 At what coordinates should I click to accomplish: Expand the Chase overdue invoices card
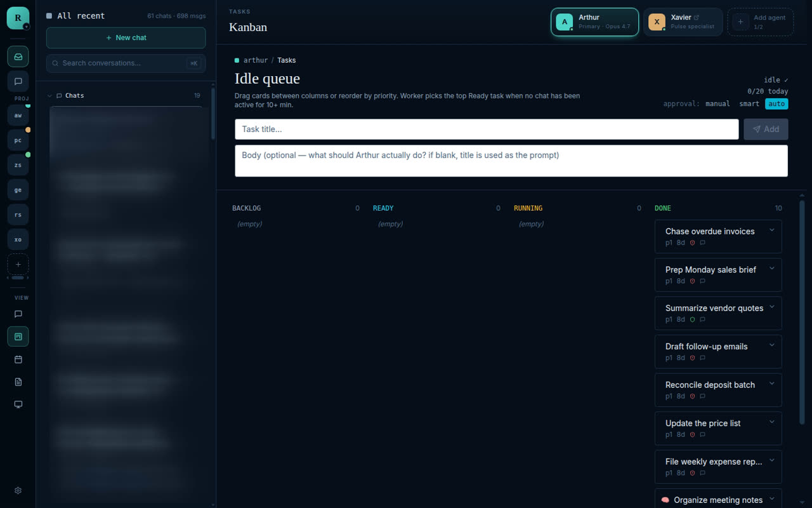(x=772, y=230)
